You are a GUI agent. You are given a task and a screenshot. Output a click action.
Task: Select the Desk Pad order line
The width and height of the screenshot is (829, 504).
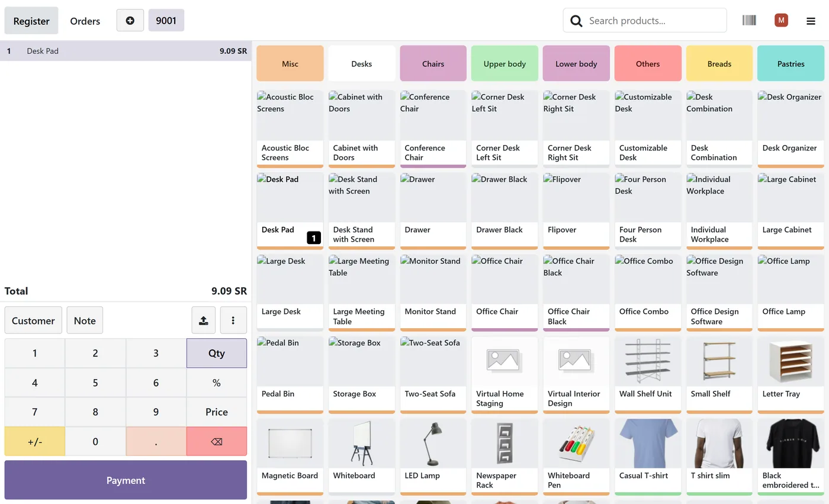[x=126, y=51]
